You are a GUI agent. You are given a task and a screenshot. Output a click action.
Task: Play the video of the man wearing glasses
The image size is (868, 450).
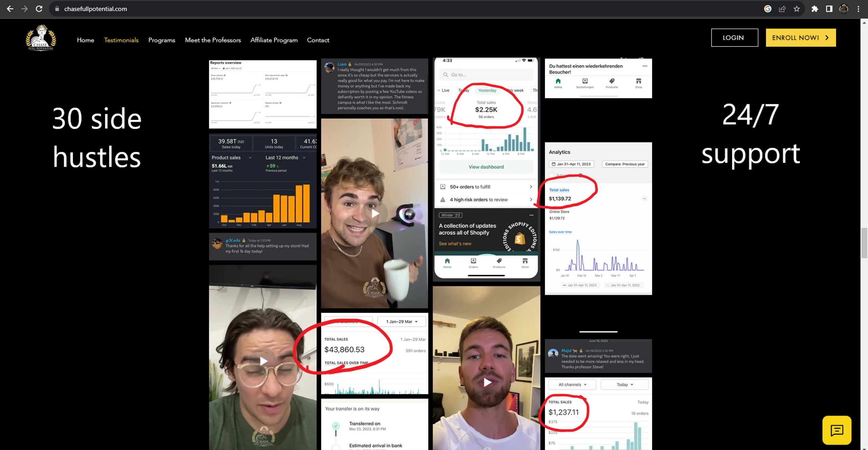(x=263, y=361)
